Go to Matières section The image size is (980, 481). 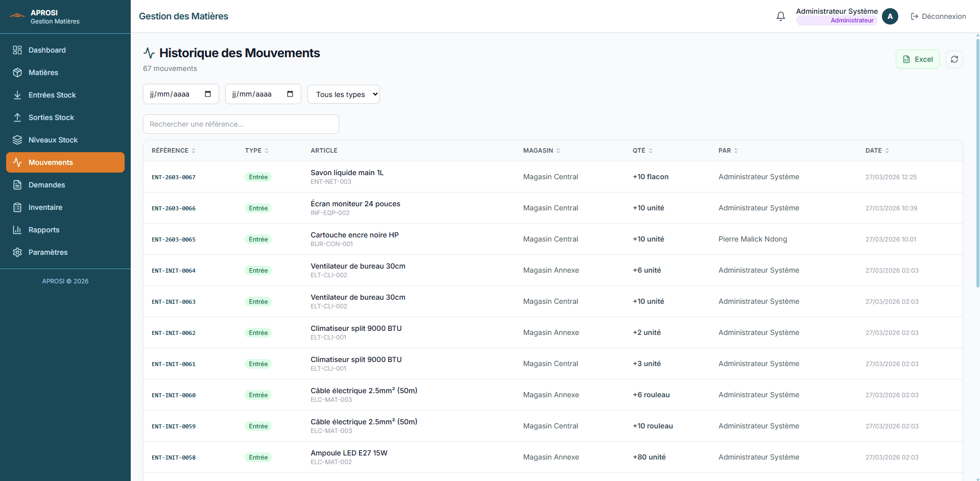pos(65,73)
